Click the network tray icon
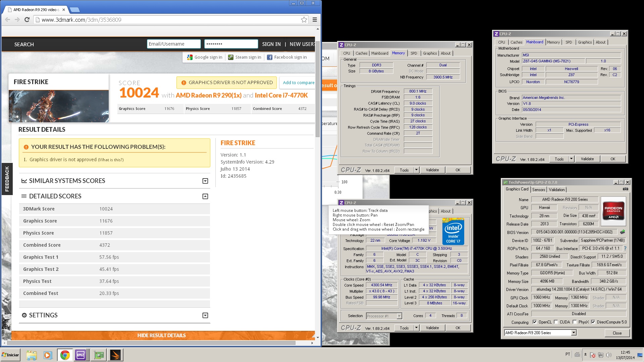This screenshot has width=644, height=362. [601, 355]
